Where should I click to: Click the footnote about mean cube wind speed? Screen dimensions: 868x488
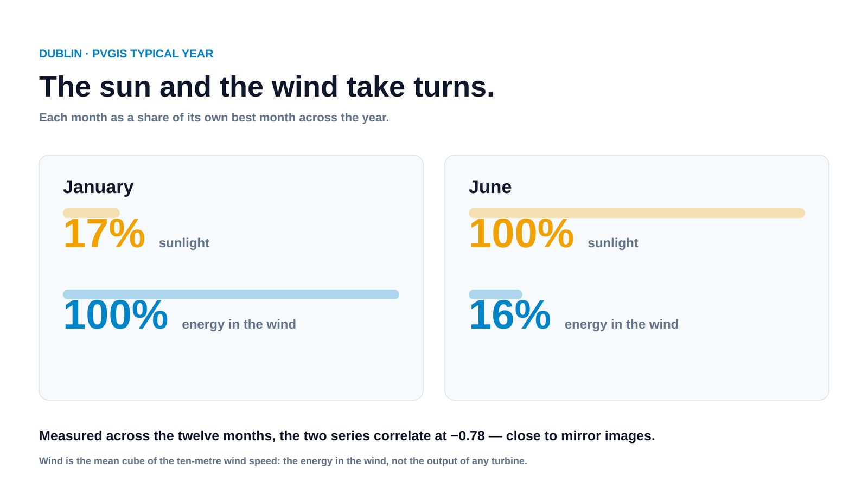283,461
